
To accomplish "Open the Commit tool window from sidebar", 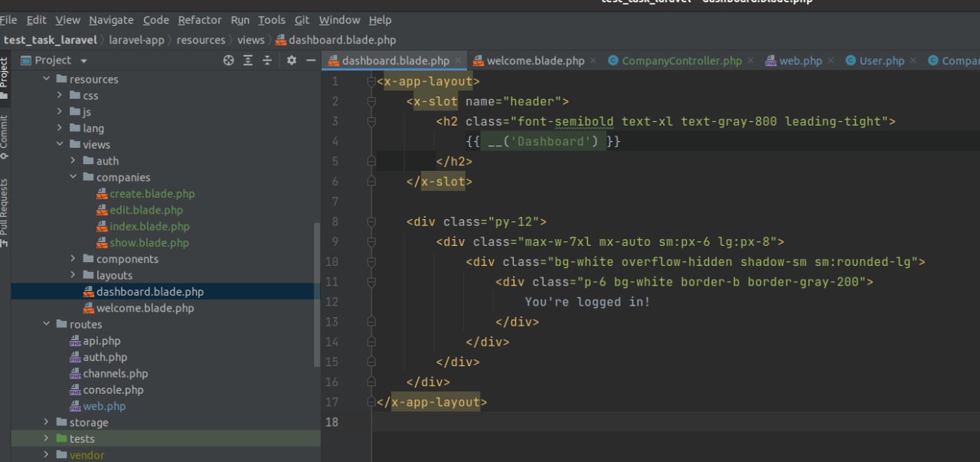I will [x=5, y=136].
